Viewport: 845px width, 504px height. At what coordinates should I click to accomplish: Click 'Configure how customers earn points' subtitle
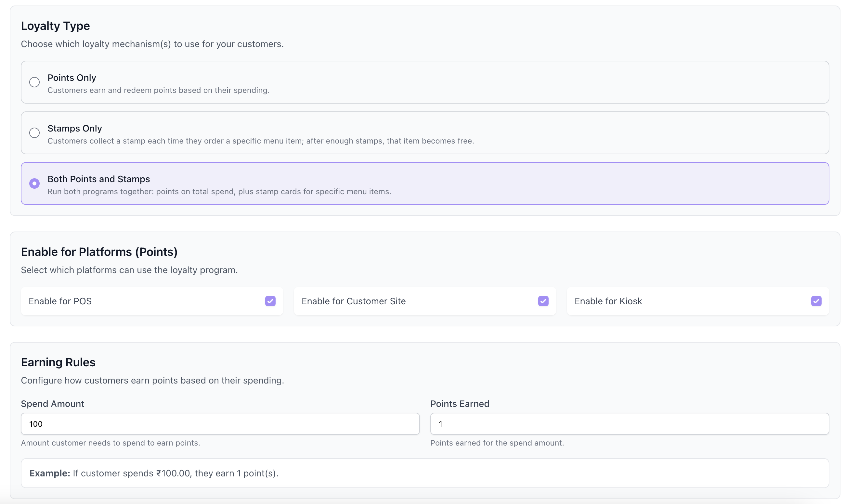click(x=153, y=380)
